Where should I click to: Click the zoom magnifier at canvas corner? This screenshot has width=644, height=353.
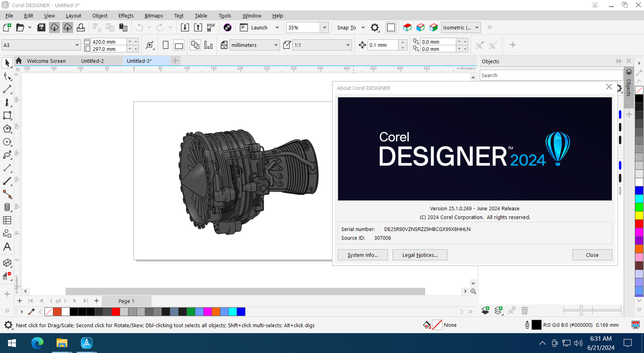click(473, 291)
